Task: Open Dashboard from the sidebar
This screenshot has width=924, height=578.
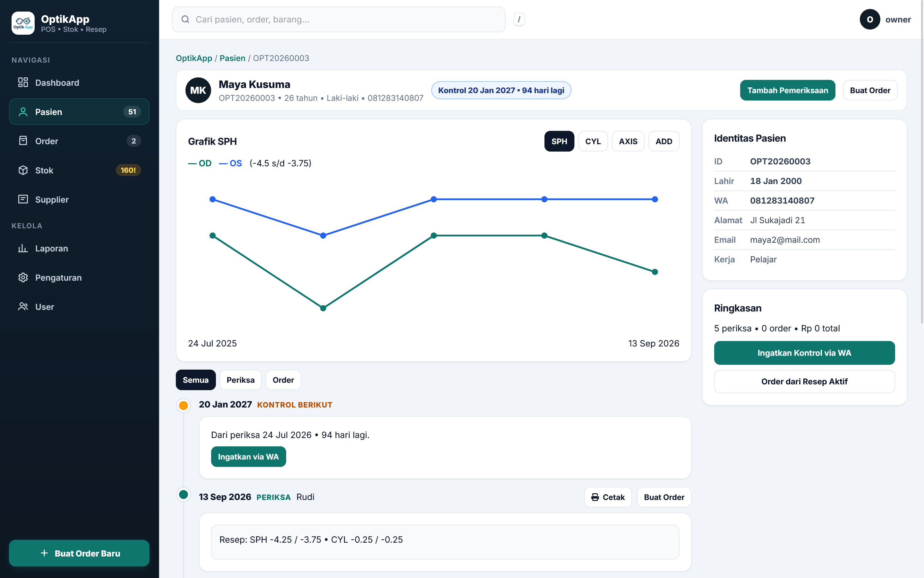Action: point(79,83)
